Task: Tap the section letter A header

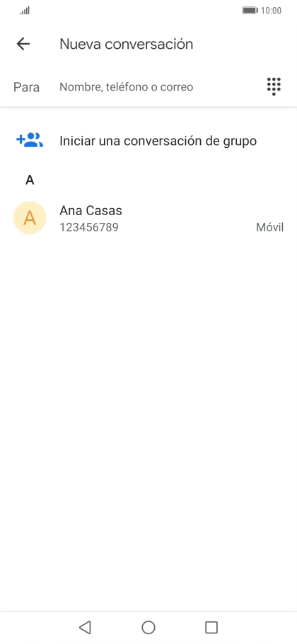Action: 30,180
